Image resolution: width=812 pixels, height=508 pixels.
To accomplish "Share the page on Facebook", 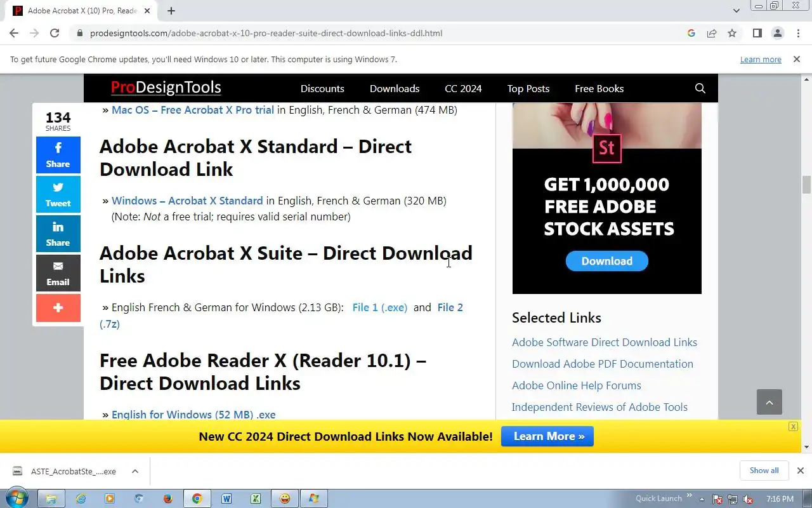I will point(58,155).
